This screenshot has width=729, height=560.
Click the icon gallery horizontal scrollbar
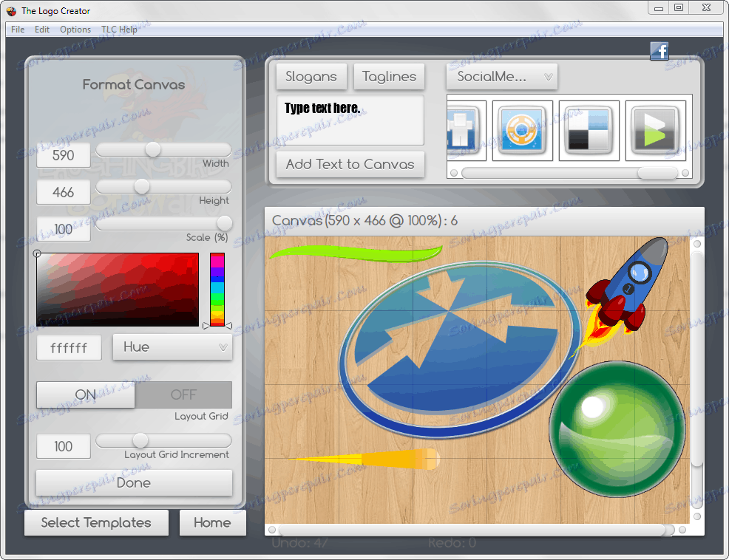click(x=569, y=173)
